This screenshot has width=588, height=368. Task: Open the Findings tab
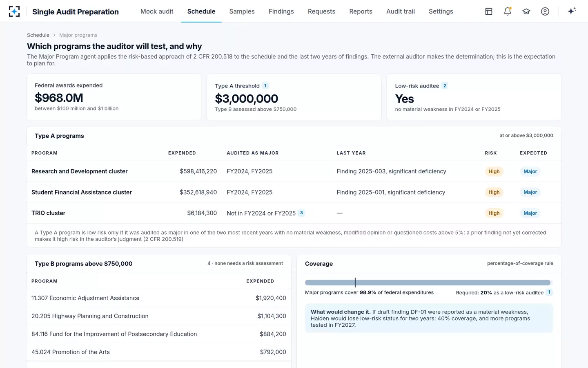[281, 11]
